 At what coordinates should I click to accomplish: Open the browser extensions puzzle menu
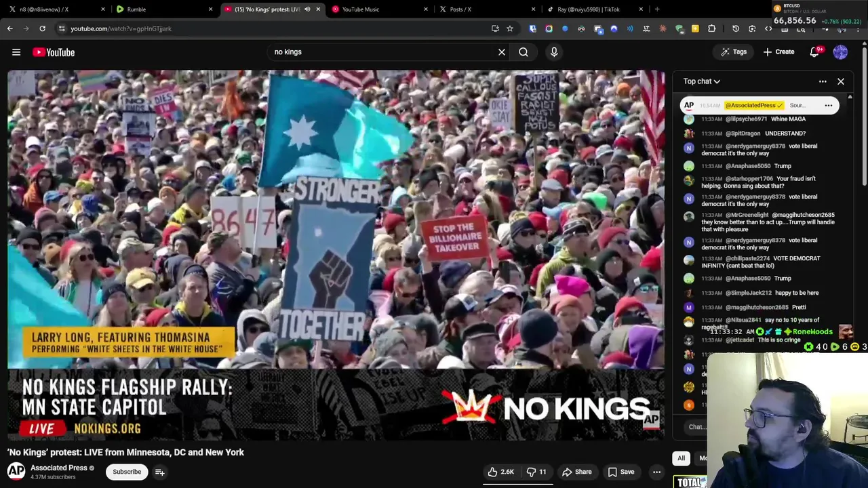coord(711,28)
